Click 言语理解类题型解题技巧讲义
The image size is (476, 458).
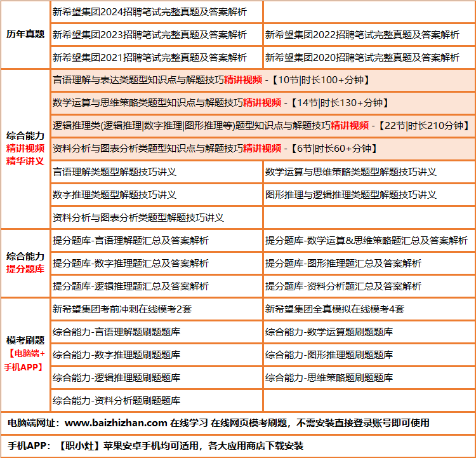[156, 172]
